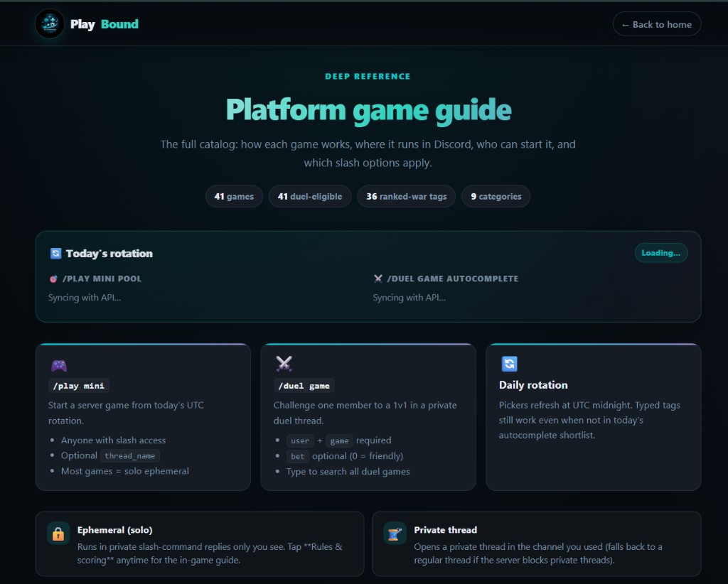Image resolution: width=728 pixels, height=584 pixels.
Task: Click Syncing with API text under /DUEL GAME AUTOCOMPLETE
Action: (409, 298)
